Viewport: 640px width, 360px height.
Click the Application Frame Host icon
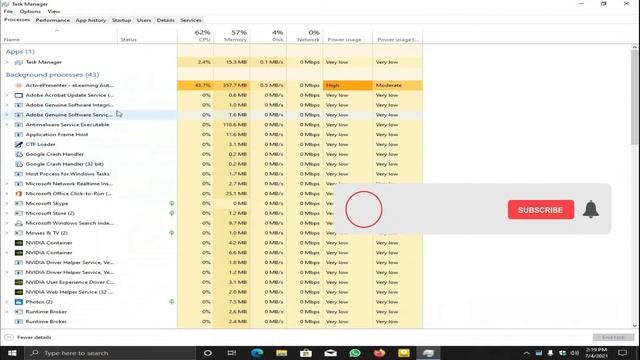(x=18, y=134)
